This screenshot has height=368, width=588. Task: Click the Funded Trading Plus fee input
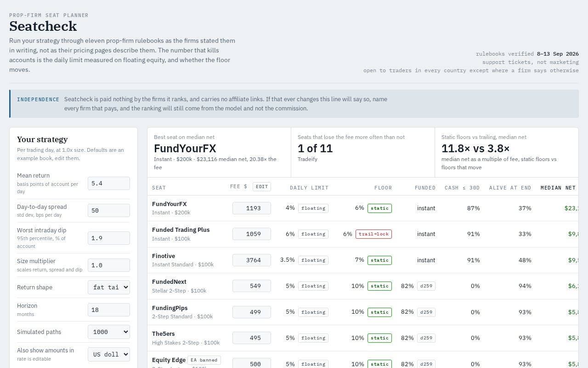[x=252, y=234]
